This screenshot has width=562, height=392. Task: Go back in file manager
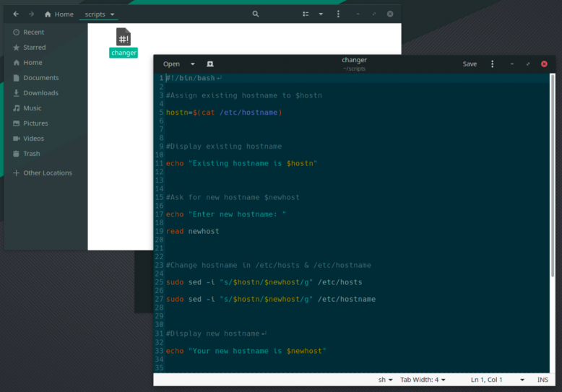coord(16,14)
